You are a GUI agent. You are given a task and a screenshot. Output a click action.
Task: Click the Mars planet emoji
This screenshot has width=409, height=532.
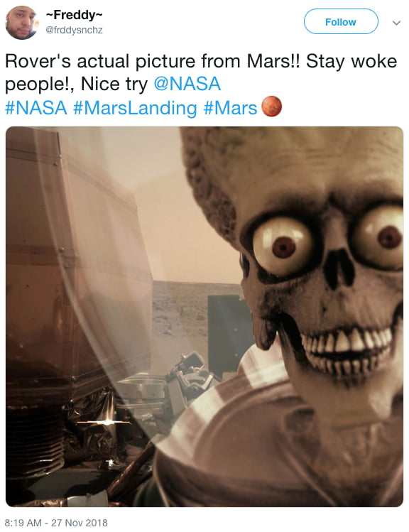click(x=271, y=107)
